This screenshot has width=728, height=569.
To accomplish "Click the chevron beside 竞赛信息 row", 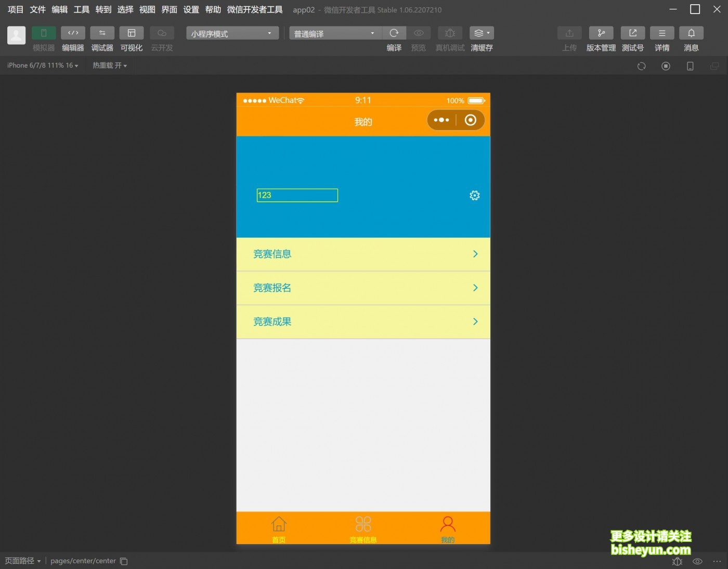I will [475, 254].
